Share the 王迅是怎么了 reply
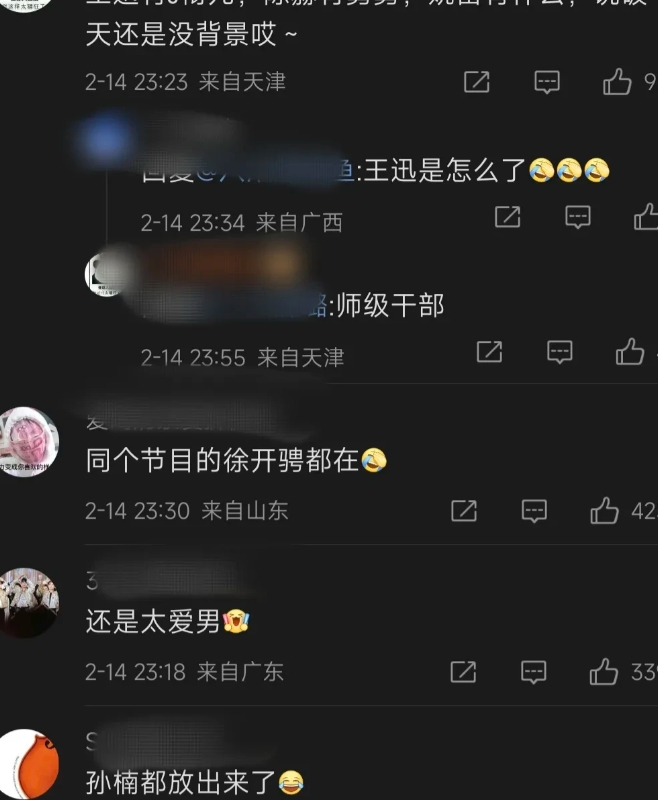Viewport: 658px width, 800px height. coord(508,217)
